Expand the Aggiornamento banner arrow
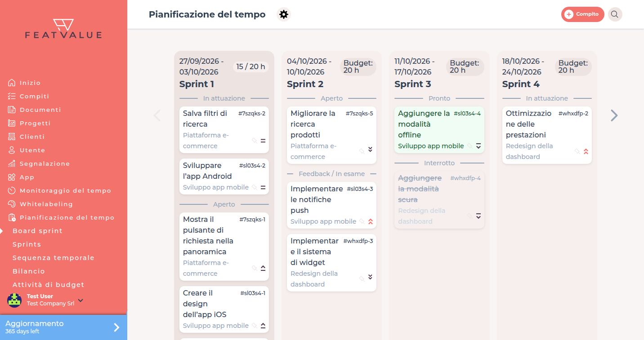644x340 pixels. coord(116,327)
